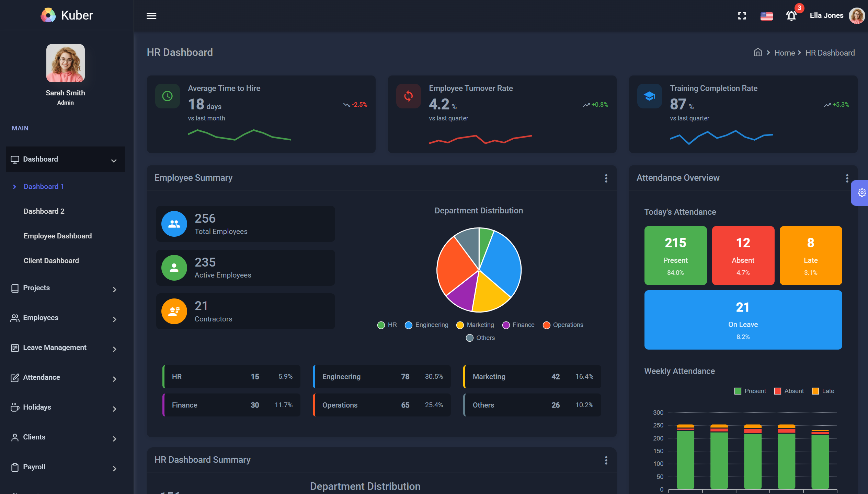Viewport: 868px width, 494px height.
Task: Click the Home breadcrumb link
Action: click(785, 53)
